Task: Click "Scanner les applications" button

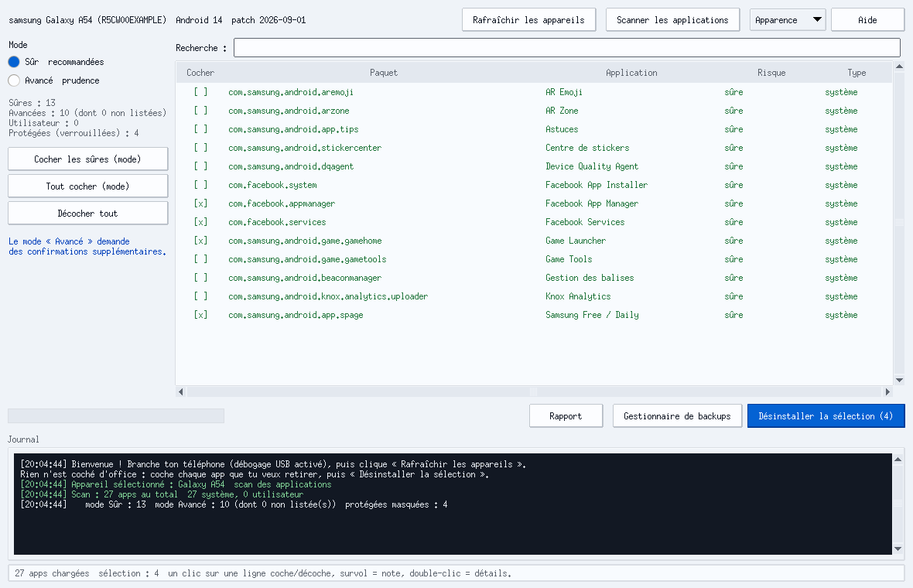Action: click(672, 20)
